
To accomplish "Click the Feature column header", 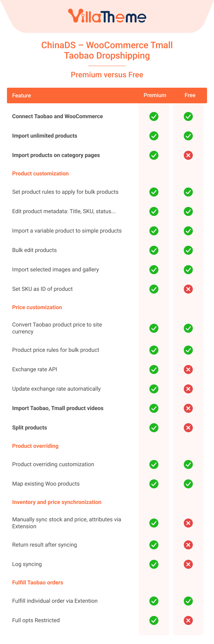I will pyautogui.click(x=22, y=96).
